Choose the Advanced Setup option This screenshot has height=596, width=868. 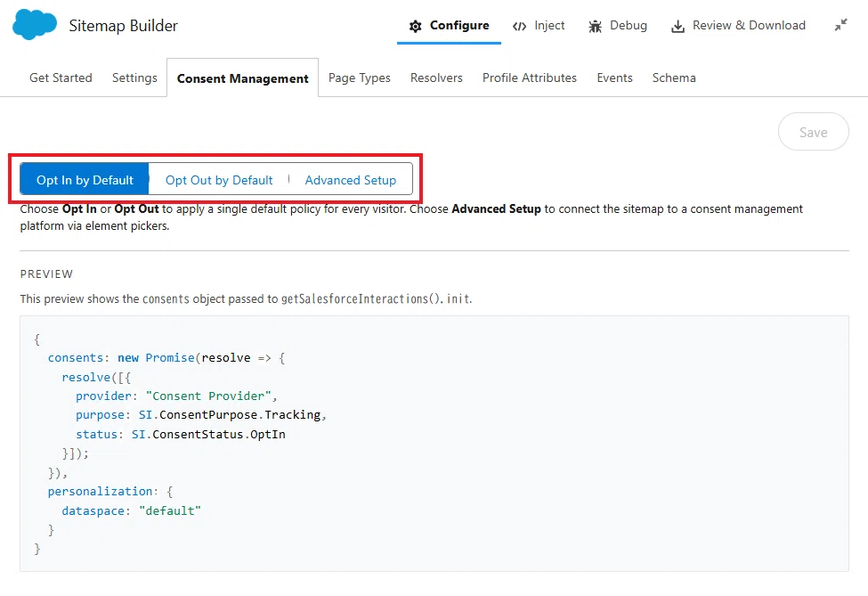tap(351, 179)
